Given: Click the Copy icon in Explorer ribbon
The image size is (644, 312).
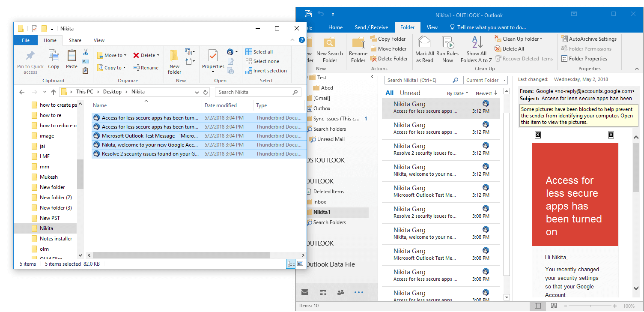Looking at the screenshot, I should [x=54, y=59].
